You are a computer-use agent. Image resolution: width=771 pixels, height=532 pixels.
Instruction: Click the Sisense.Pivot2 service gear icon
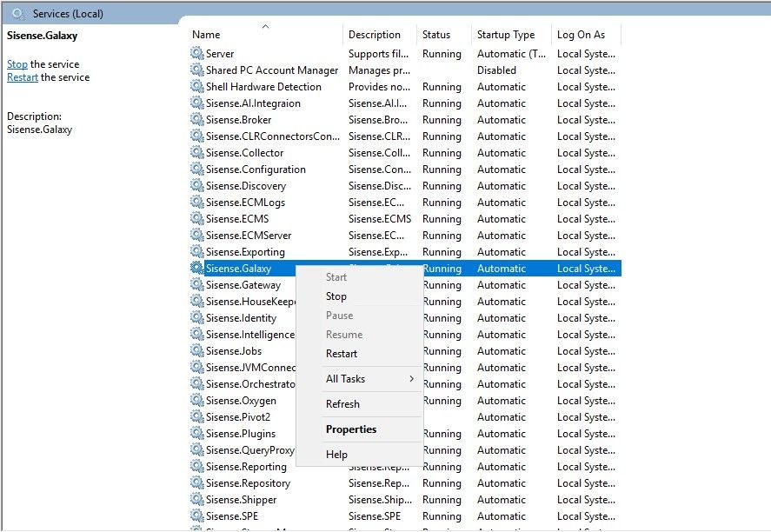click(x=197, y=417)
